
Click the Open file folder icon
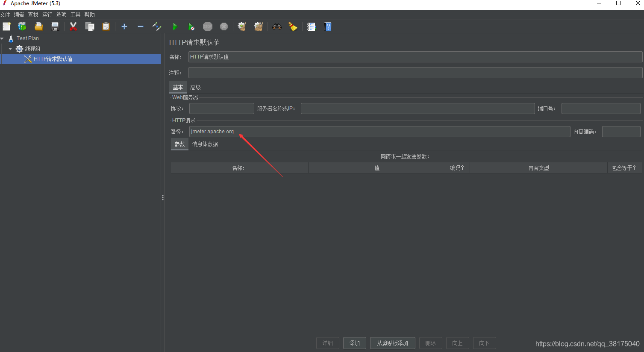tap(38, 26)
